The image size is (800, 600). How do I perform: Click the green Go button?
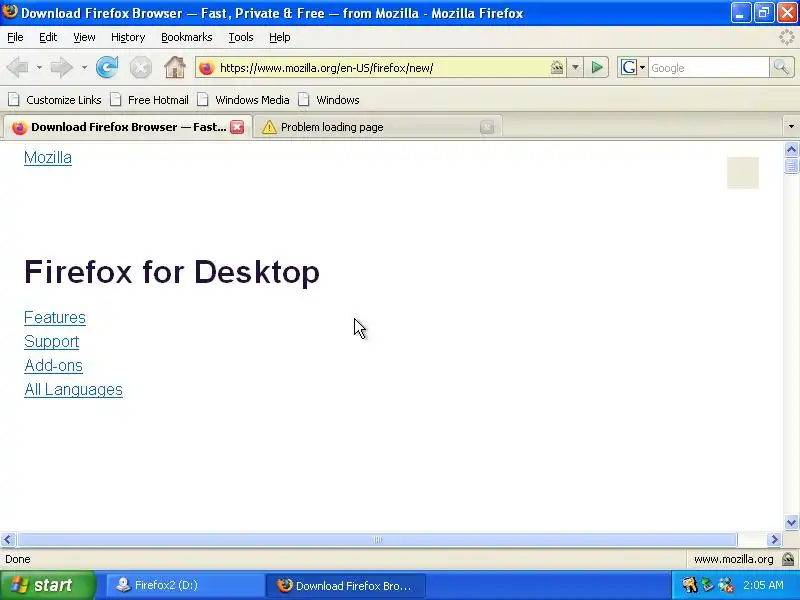(596, 67)
